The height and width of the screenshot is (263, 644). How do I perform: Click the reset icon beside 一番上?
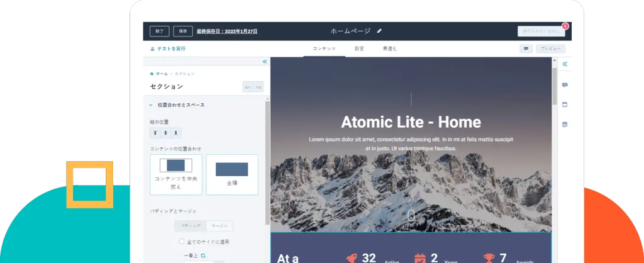pos(203,255)
